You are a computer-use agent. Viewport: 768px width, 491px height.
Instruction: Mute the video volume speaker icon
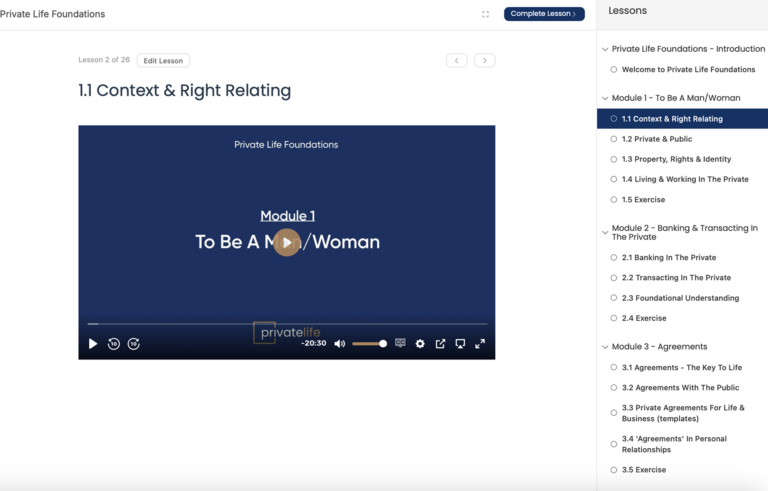coord(339,344)
